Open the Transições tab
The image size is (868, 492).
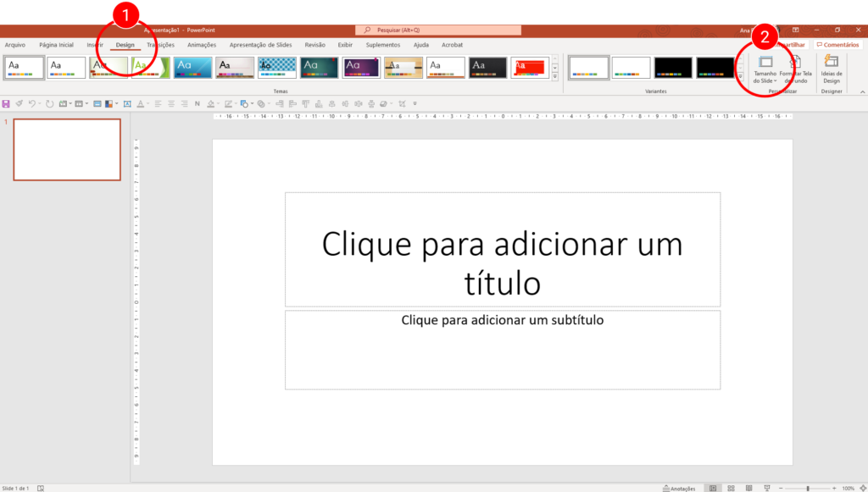click(160, 45)
